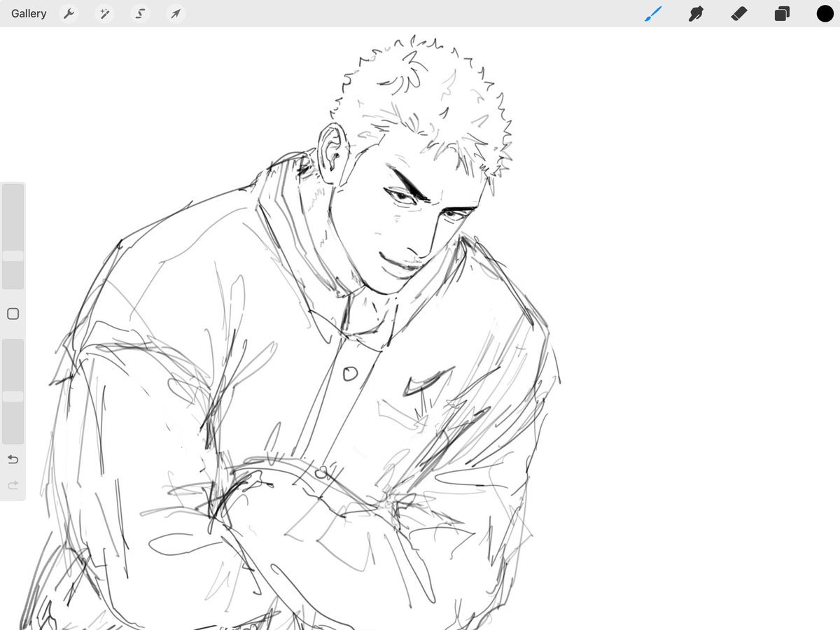
Task: Activate the Transform arrow tool
Action: [176, 13]
